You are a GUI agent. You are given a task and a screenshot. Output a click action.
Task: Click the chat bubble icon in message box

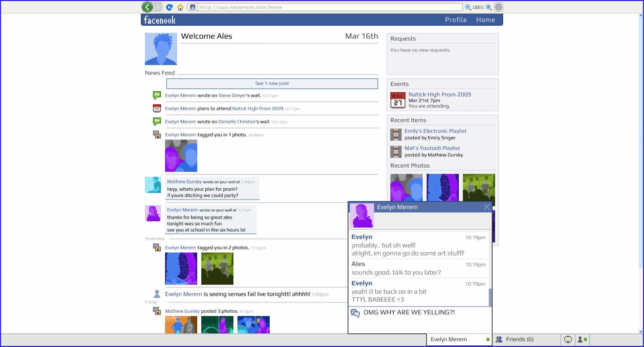355,313
